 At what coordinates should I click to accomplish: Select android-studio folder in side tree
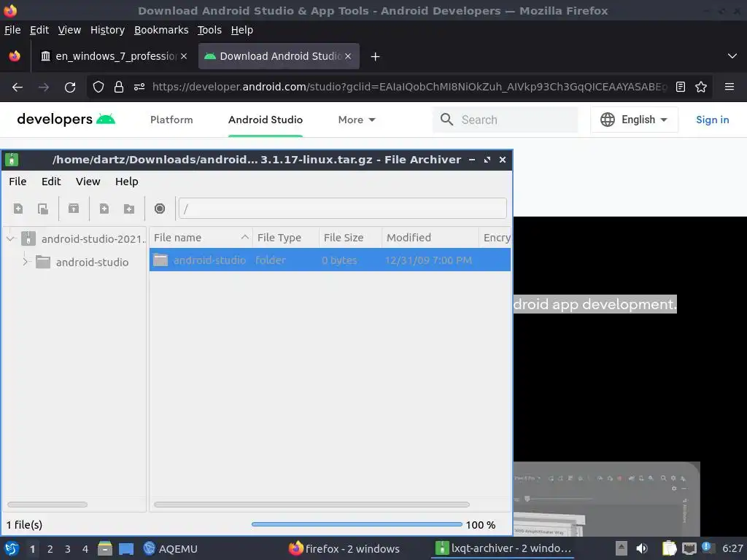tap(92, 262)
